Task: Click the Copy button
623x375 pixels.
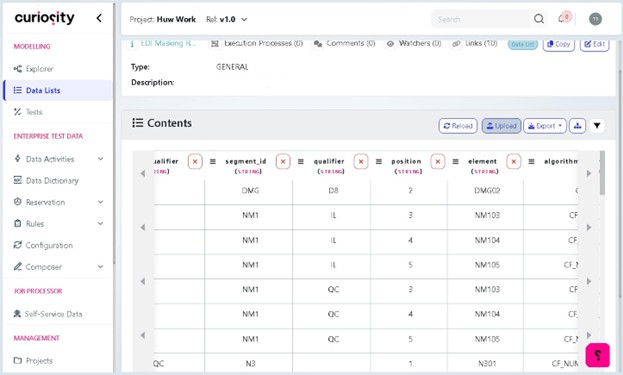Action: (x=558, y=44)
